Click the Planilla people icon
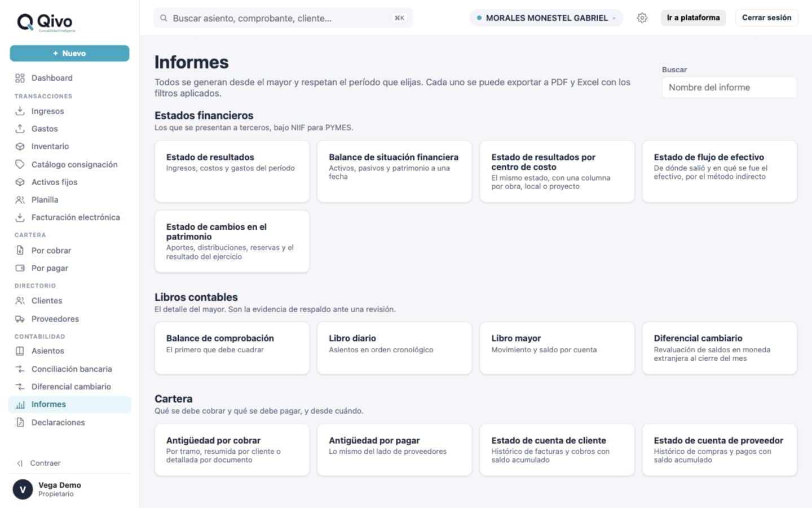Viewport: 812px width, 508px height. click(x=20, y=200)
